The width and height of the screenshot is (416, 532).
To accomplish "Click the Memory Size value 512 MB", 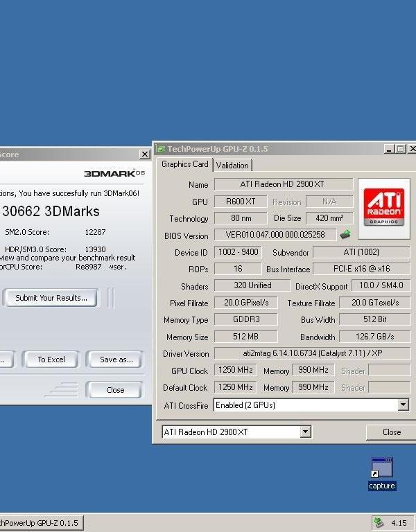I will (x=246, y=337).
